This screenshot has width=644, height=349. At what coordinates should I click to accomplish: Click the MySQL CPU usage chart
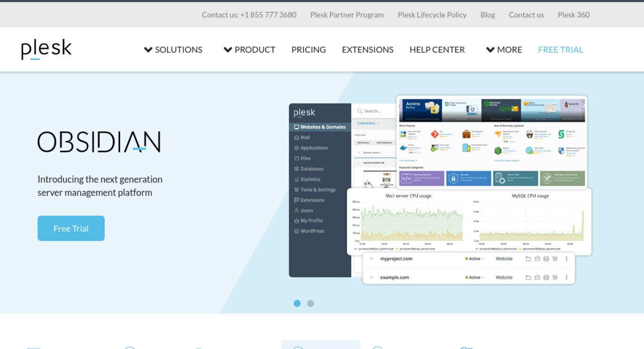pyautogui.click(x=530, y=221)
